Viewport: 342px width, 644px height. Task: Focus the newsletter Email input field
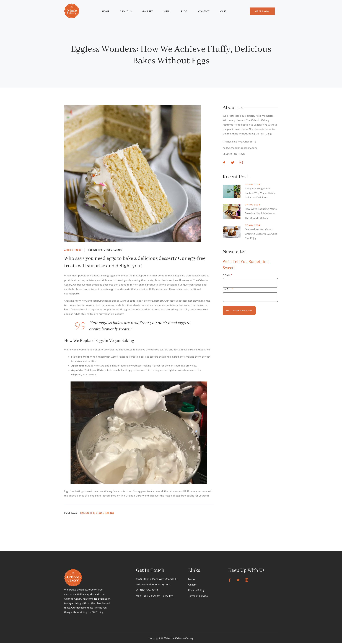(250, 297)
